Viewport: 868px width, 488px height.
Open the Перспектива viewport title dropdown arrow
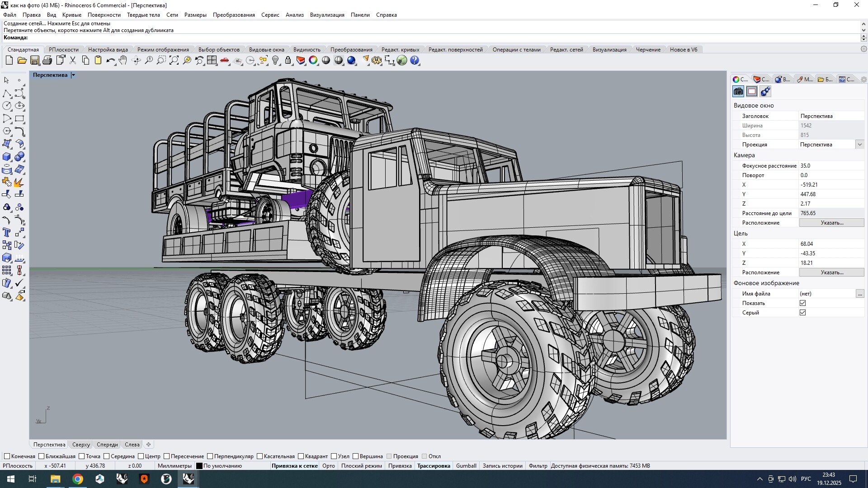(73, 75)
